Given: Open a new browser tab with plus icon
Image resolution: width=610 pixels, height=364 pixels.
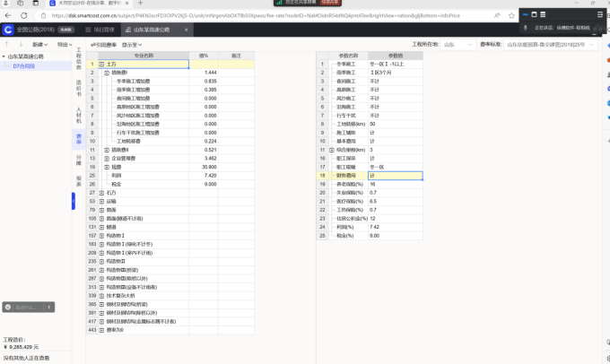Looking at the screenshot, I should (140, 4).
